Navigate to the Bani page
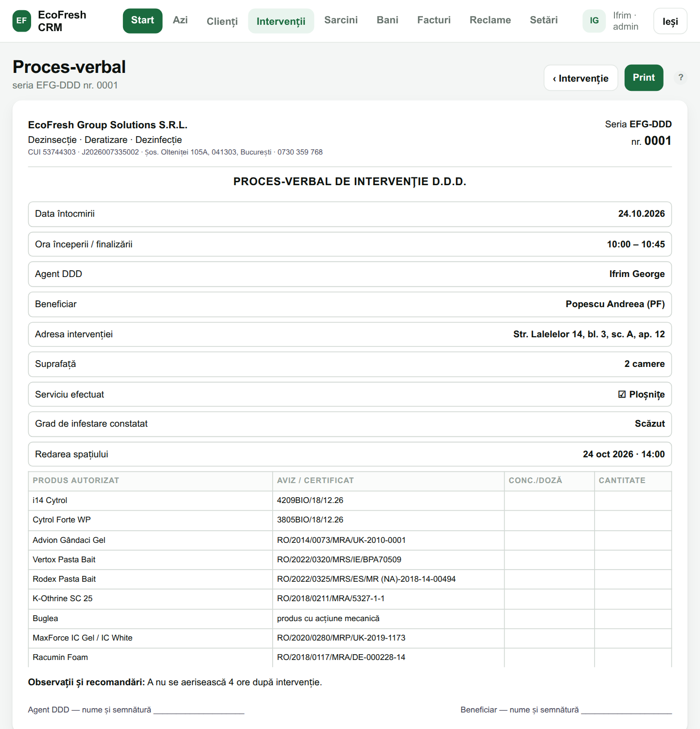The image size is (700, 729). click(387, 20)
